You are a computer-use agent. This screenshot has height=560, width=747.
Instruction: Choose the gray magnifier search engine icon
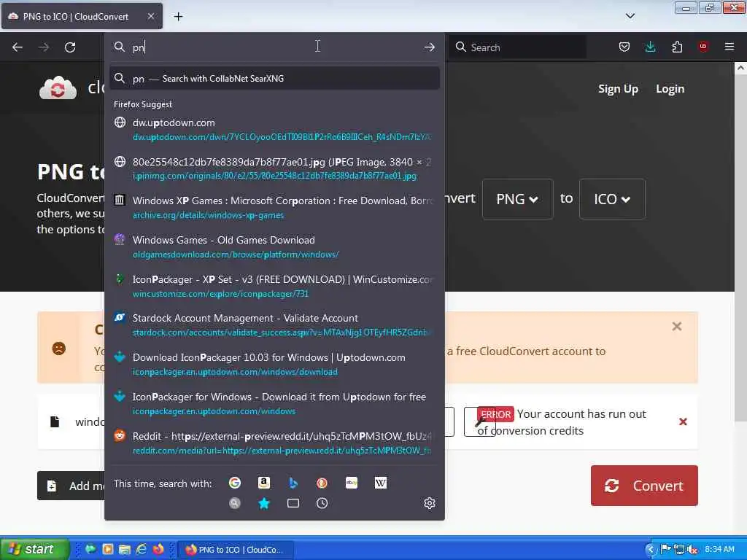[235, 503]
